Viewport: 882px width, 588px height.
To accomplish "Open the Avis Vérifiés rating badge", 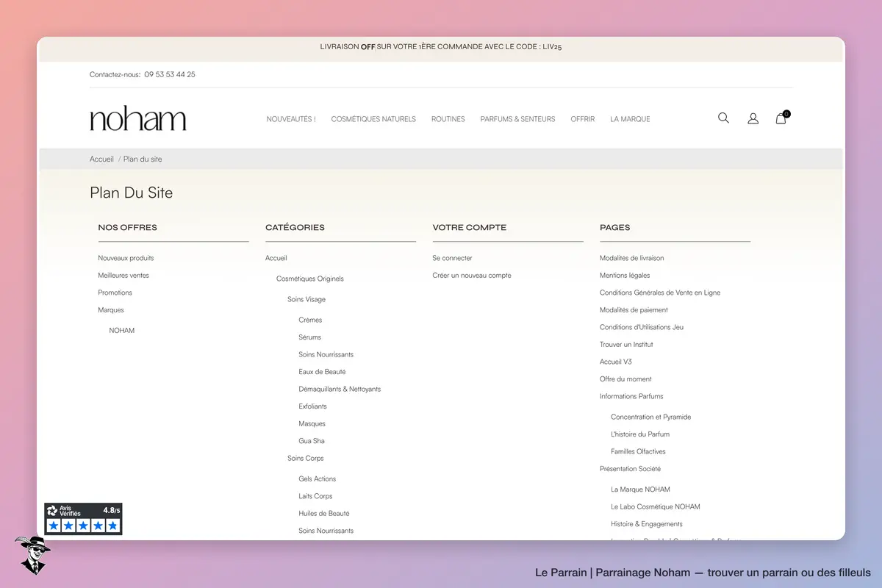I will coord(83,519).
